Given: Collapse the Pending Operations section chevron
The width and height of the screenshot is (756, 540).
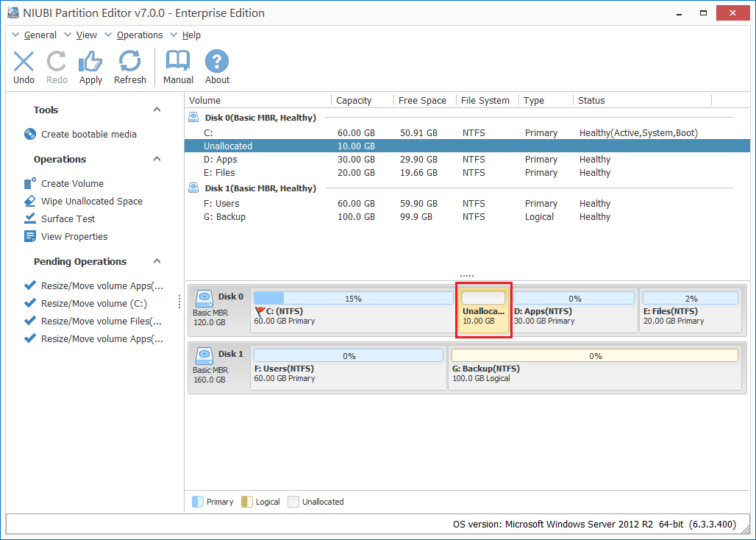Looking at the screenshot, I should pos(157,261).
